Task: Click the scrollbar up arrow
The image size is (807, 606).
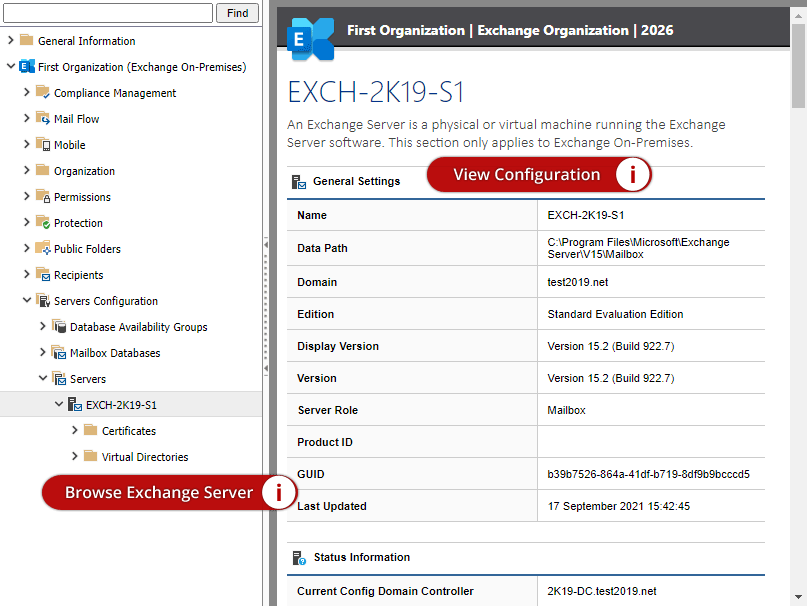Action: tap(798, 15)
